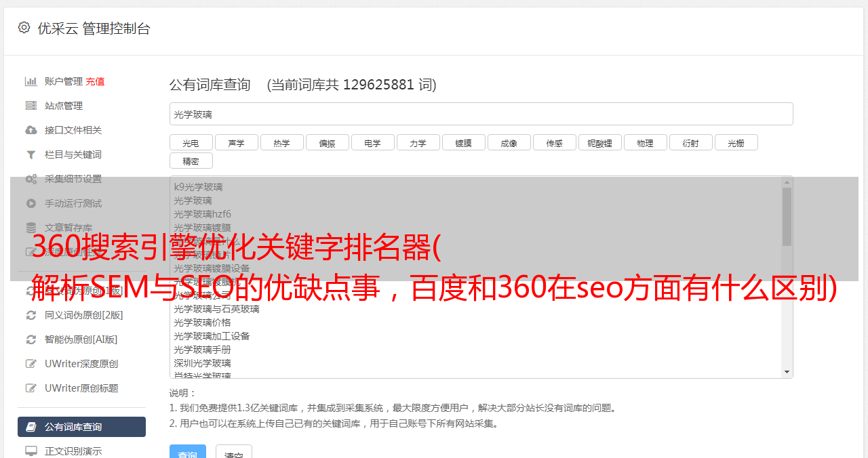Click the 成像 tag button
Viewport: 868px width, 458px height.
[x=509, y=142]
